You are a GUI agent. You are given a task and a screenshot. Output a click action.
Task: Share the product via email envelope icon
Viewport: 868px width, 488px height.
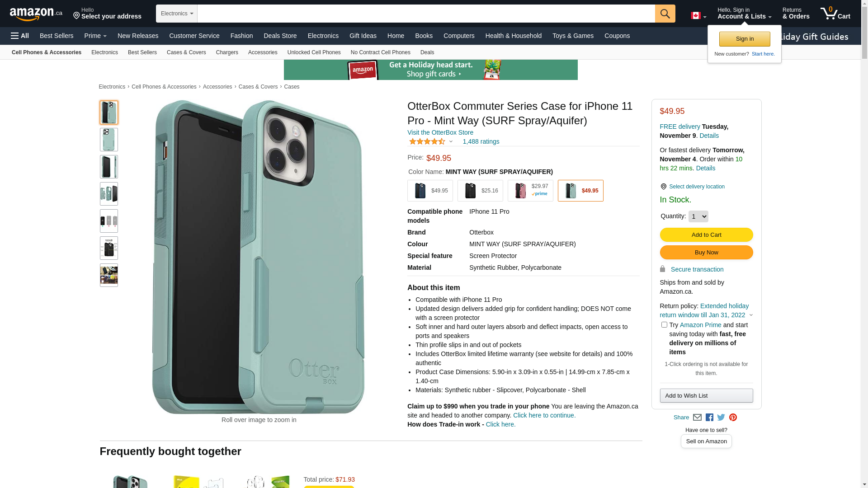click(x=697, y=418)
